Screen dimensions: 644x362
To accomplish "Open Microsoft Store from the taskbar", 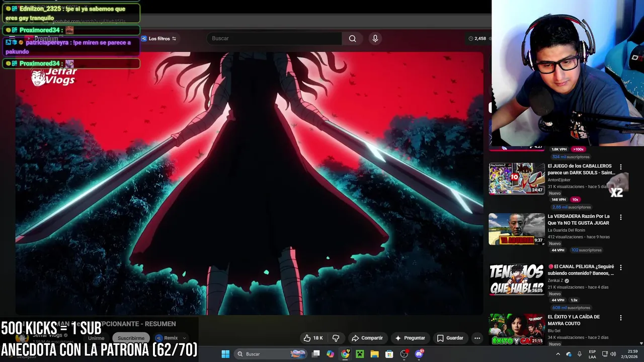I will pos(389,354).
